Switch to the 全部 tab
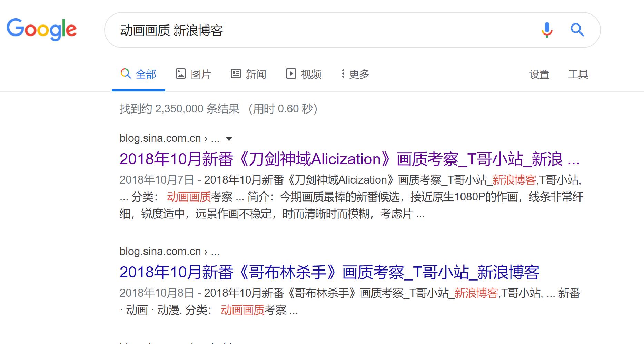Image resolution: width=644 pixels, height=344 pixels. tap(146, 73)
